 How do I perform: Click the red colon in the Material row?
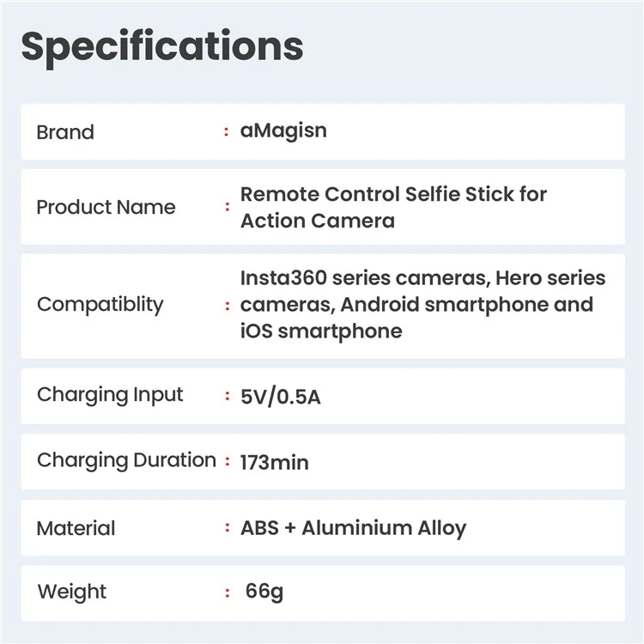tap(227, 528)
